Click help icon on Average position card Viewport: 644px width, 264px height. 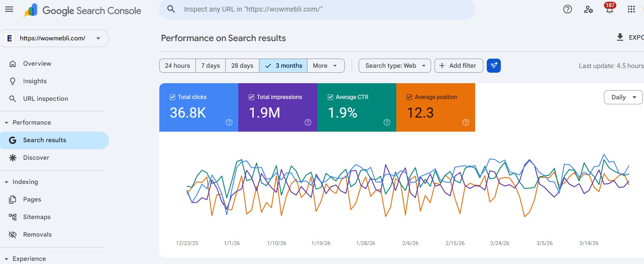click(466, 122)
